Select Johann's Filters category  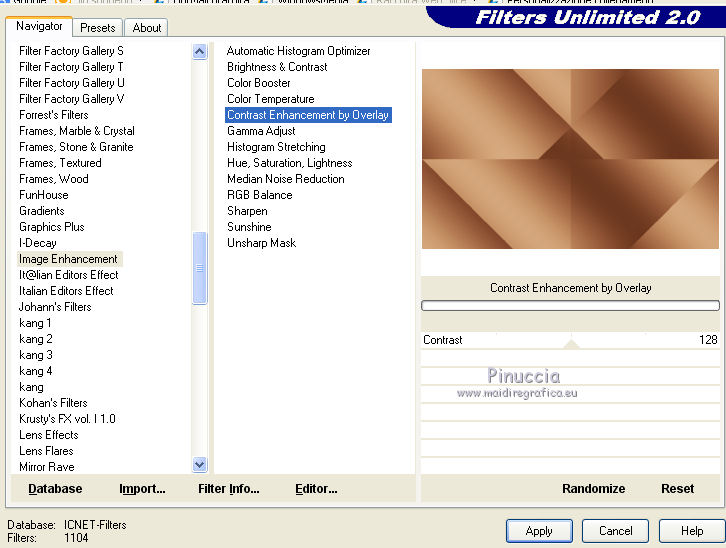click(55, 307)
